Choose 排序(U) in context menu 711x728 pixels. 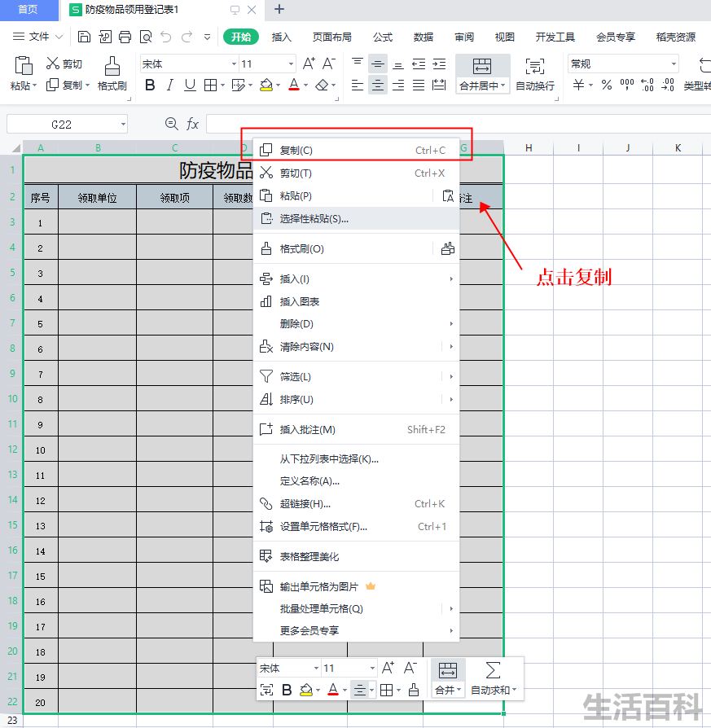[356, 399]
